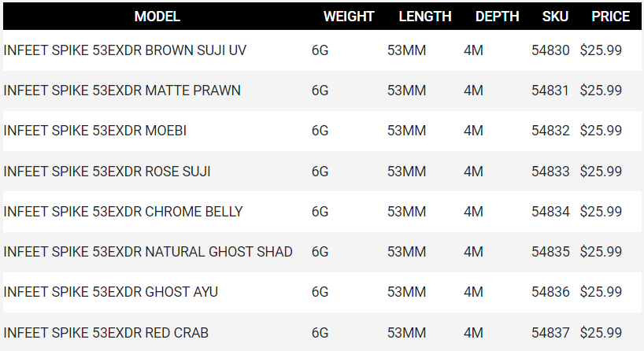Click the 53MM length in Chrome Belly row
The width and height of the screenshot is (644, 351).
406,212
